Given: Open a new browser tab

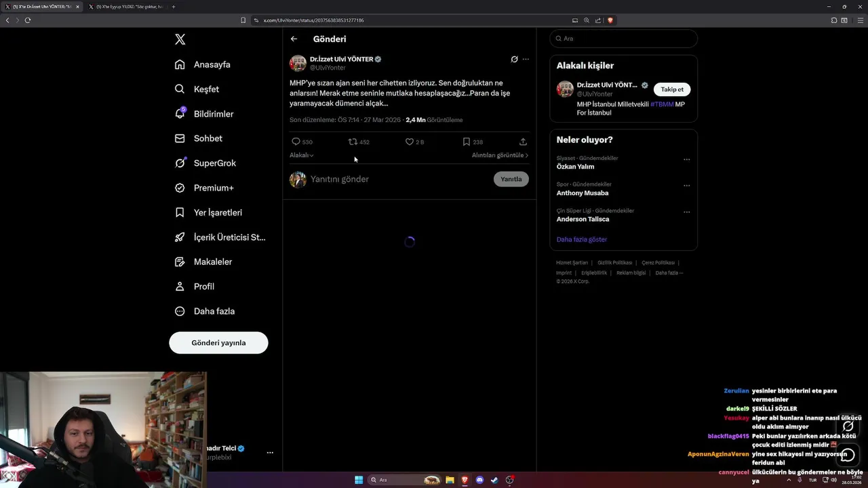Looking at the screenshot, I should pyautogui.click(x=174, y=7).
